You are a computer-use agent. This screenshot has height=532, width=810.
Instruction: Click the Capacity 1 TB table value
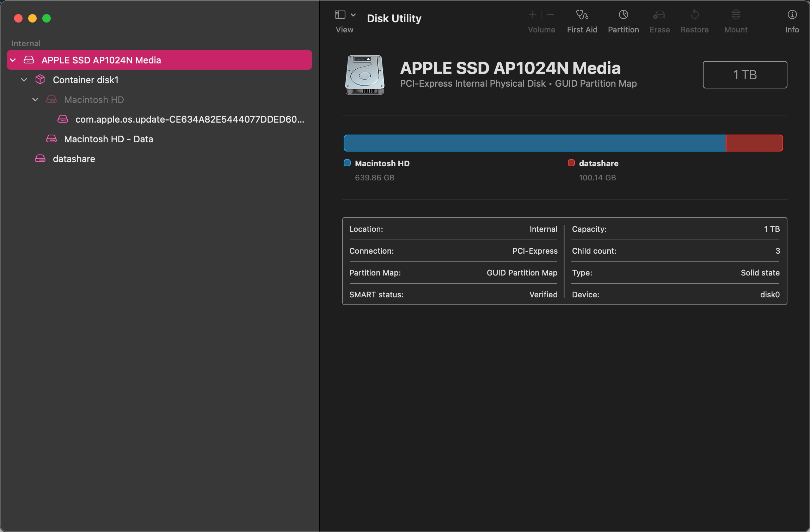pos(772,229)
